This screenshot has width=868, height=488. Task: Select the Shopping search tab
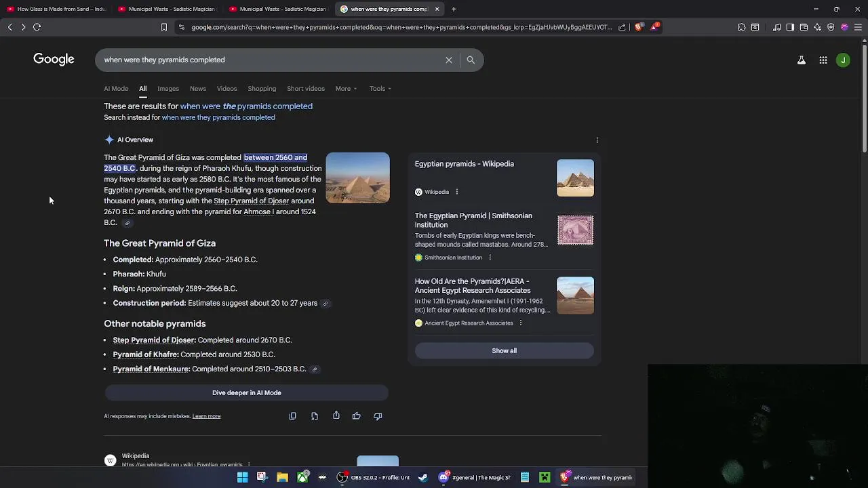coord(262,89)
